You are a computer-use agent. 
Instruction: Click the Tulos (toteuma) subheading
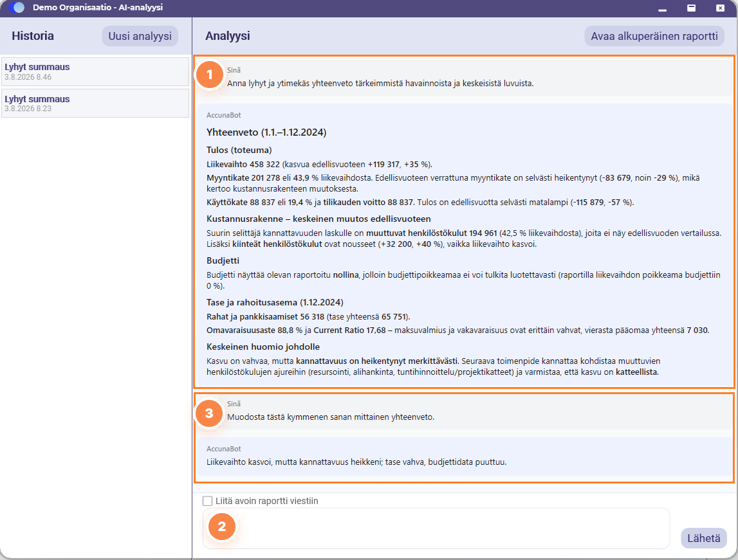click(x=239, y=150)
